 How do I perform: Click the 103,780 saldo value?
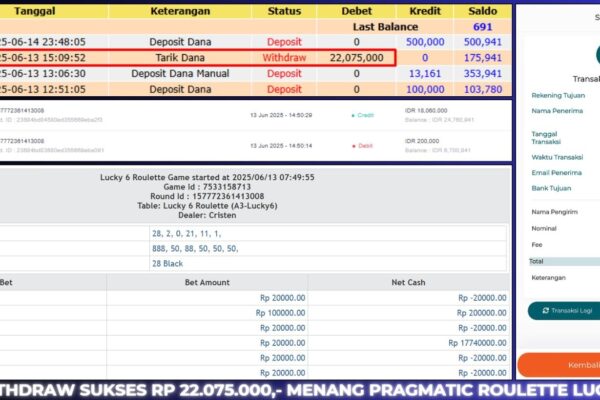coord(483,89)
